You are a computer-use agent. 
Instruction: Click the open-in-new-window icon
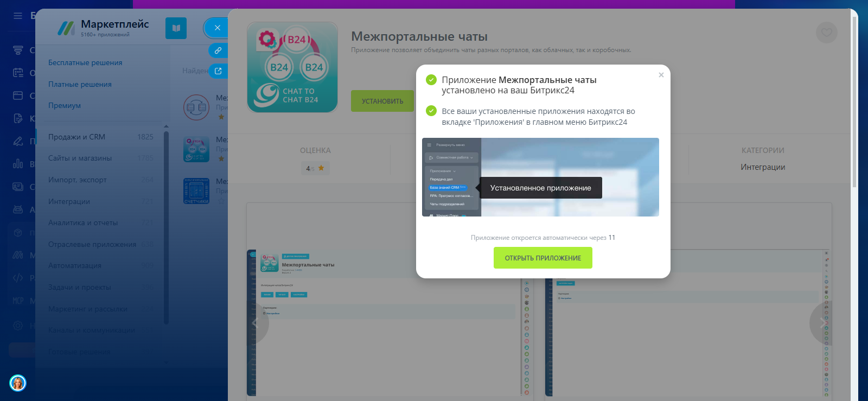218,71
